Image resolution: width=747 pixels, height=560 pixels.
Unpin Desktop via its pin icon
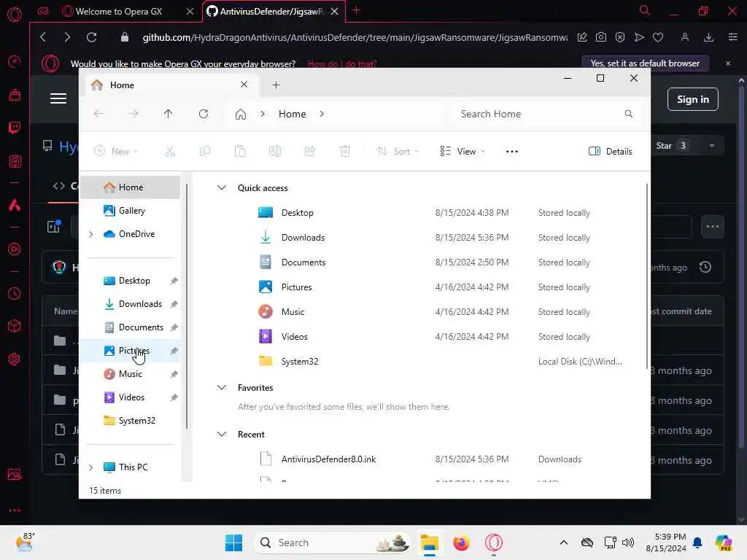pyautogui.click(x=174, y=281)
